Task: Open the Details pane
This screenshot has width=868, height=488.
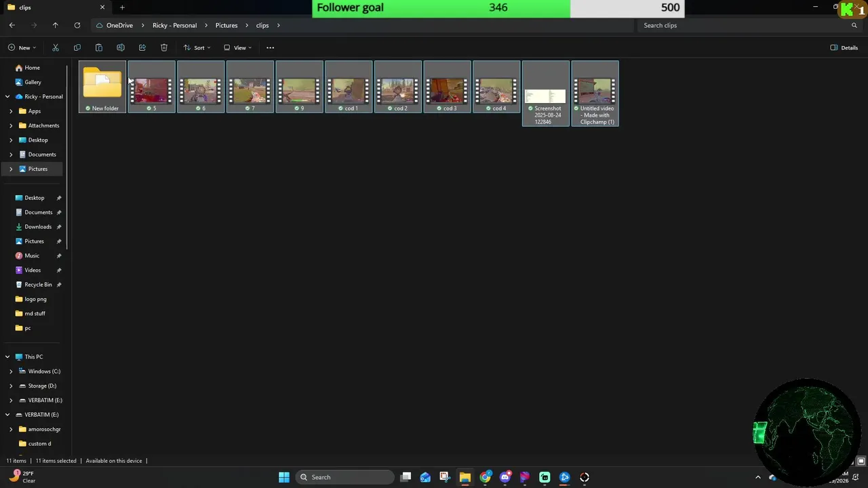Action: (x=844, y=47)
